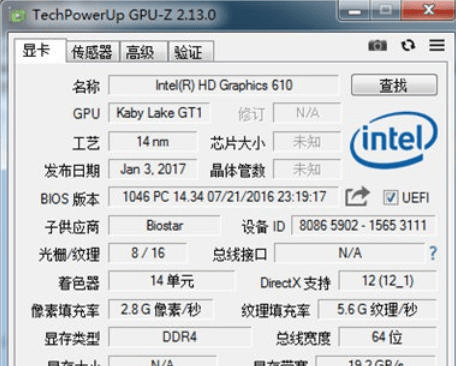The height and width of the screenshot is (366, 456).
Task: Click the bus width value 64 位
Action: pos(388,337)
